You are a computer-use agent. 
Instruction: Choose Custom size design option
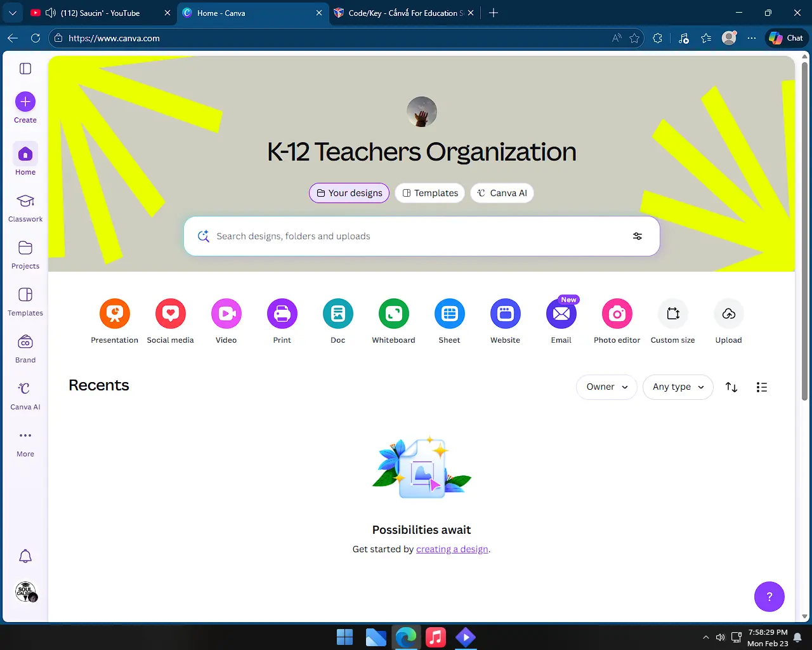(672, 321)
